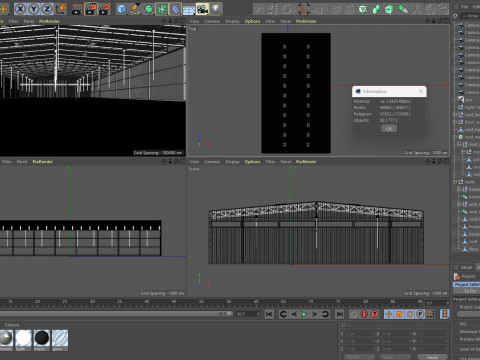
Task: Toggle Position keyframe recording
Action: [x=389, y=314]
